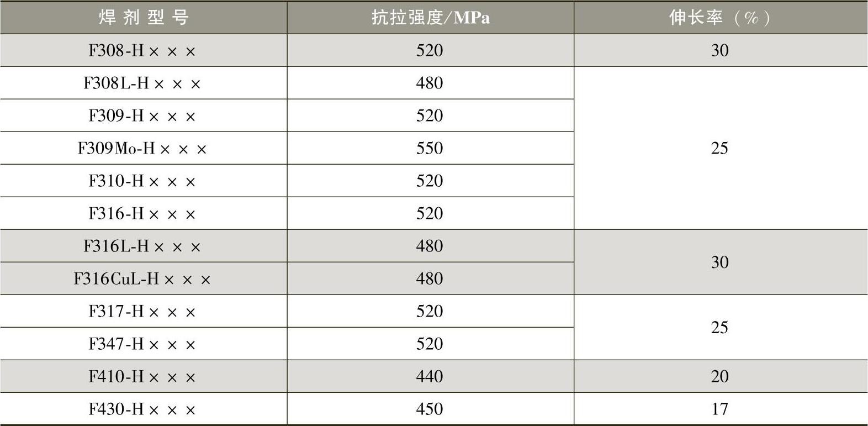The height and width of the screenshot is (426, 868).
Task: Click the F316L-H××× model cell
Action: click(x=142, y=246)
